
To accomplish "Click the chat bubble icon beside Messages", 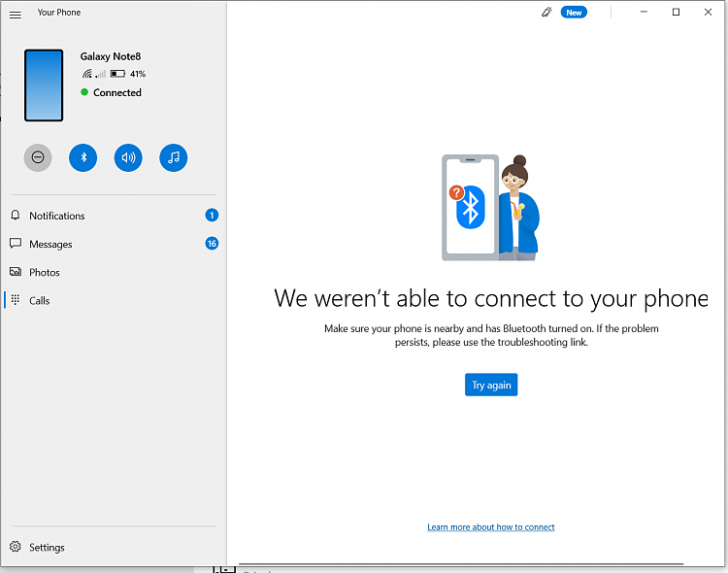I will [16, 243].
